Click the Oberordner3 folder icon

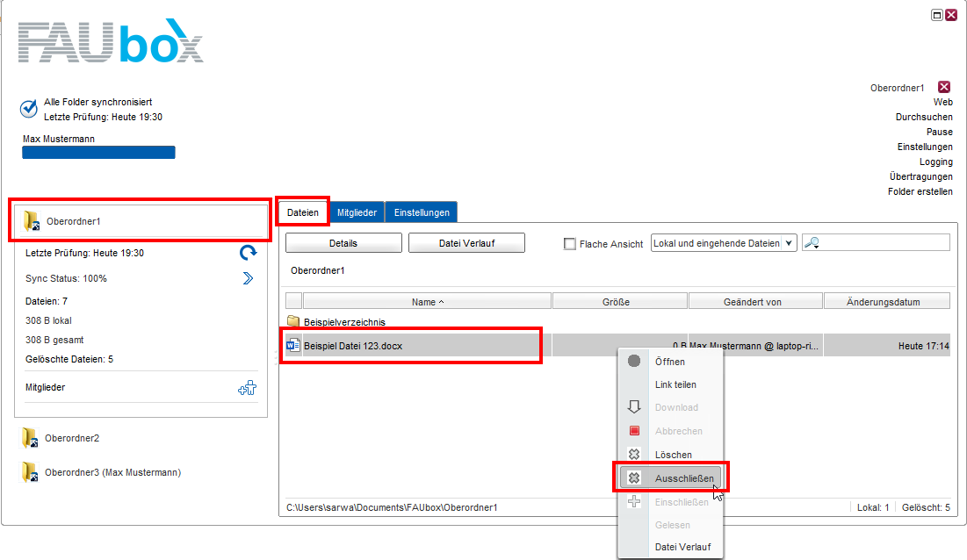(x=29, y=472)
